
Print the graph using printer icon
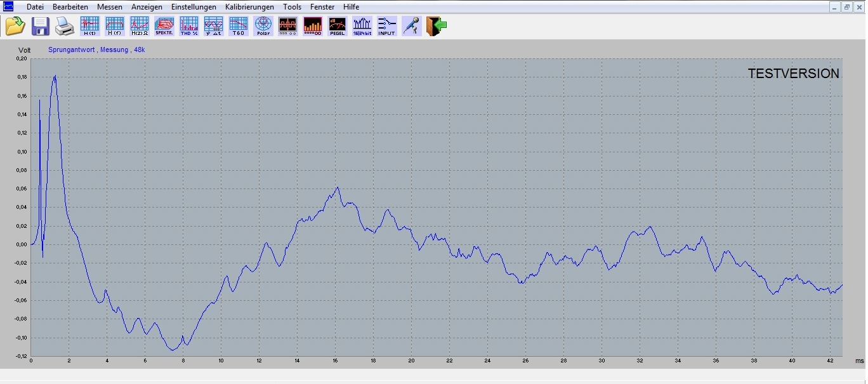pyautogui.click(x=64, y=26)
